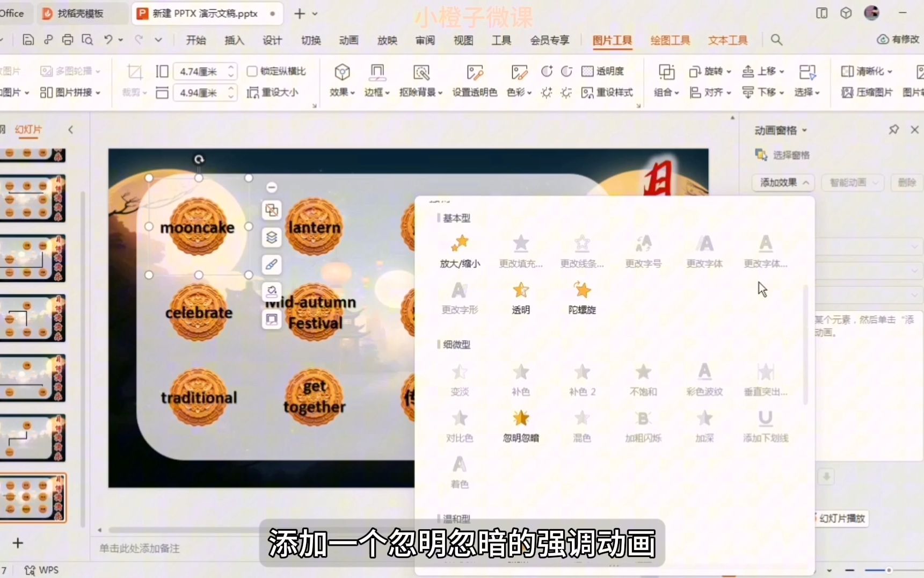
Task: Enable the 锁定纵横比 checkbox
Action: point(252,70)
